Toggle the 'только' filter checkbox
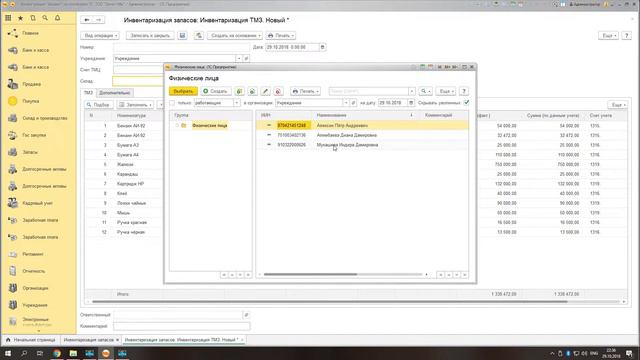The image size is (640, 360). [172, 103]
